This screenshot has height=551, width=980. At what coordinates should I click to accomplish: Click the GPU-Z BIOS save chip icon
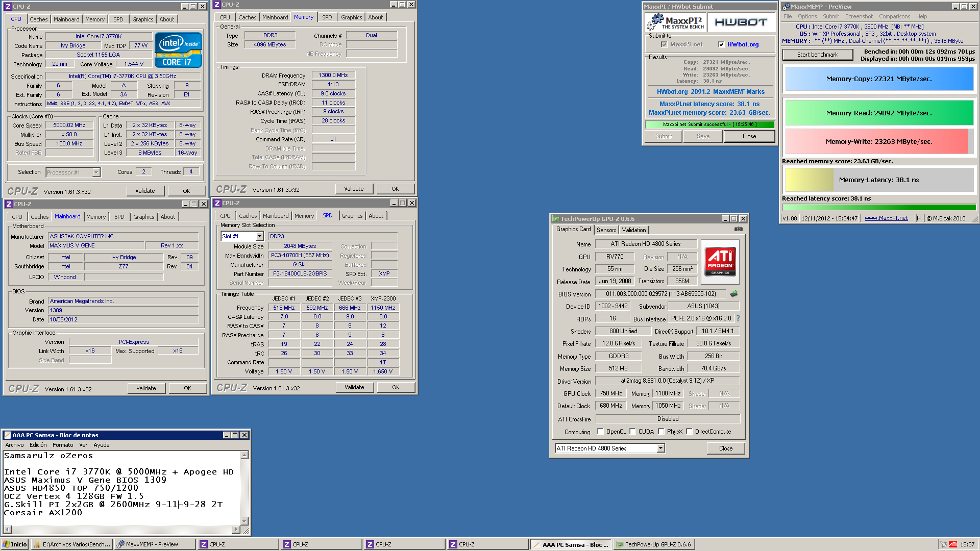pos(734,293)
